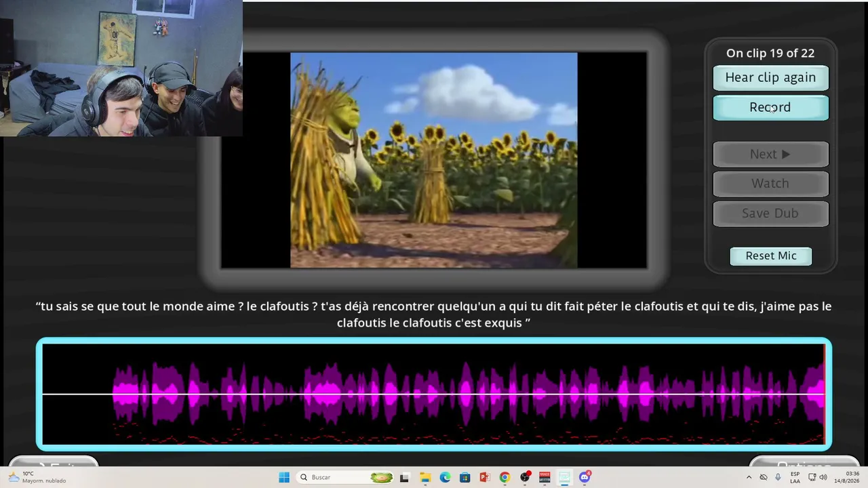Click the cloud sync-off tray icon
868x488 pixels.
764,477
